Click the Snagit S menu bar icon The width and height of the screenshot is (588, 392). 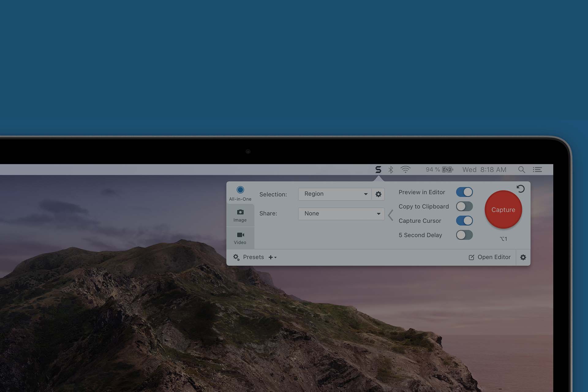click(x=378, y=170)
